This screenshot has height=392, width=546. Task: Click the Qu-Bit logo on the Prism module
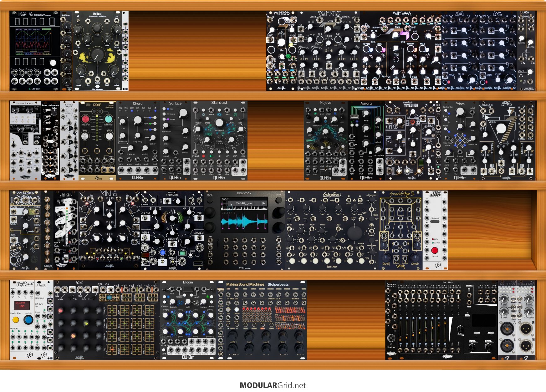coord(460,177)
